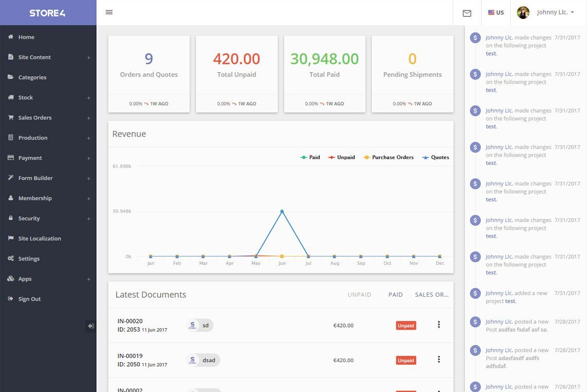This screenshot has height=392, width=587.
Task: Open the three-dot menu for IN-00020
Action: click(439, 325)
